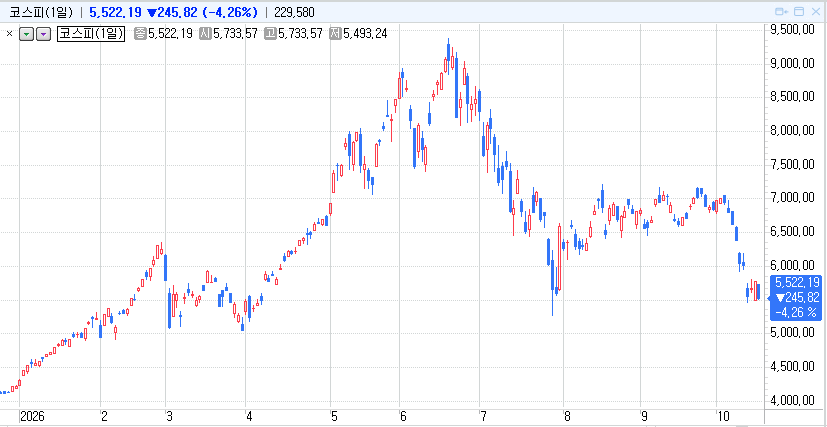
Task: Click the 4,000.00 price axis label
Action: click(x=793, y=400)
